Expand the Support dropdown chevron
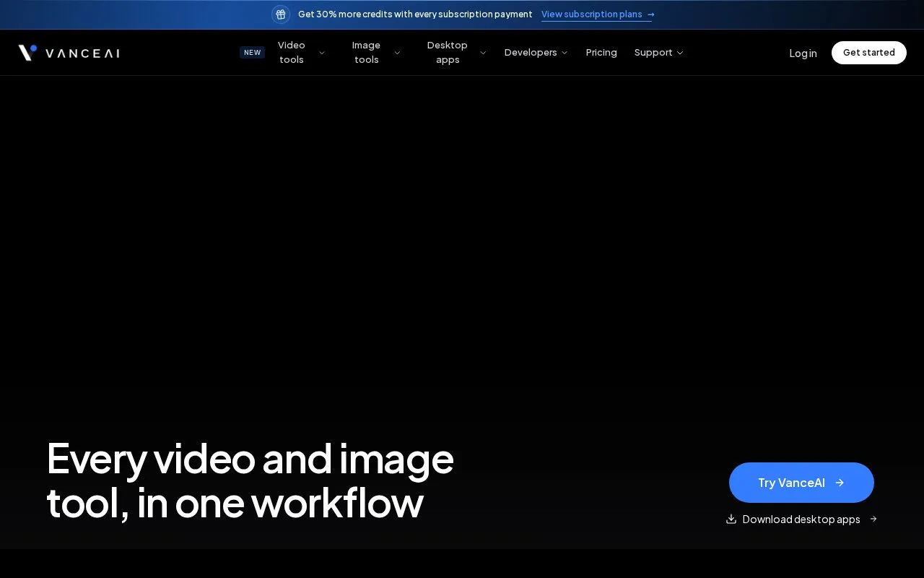 point(679,53)
